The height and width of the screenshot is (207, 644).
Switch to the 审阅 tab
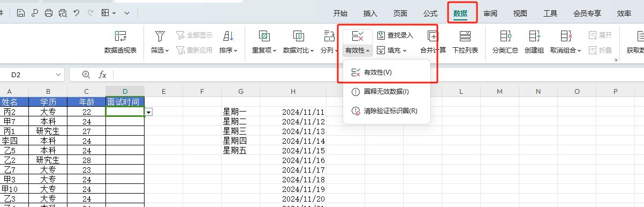tap(490, 14)
